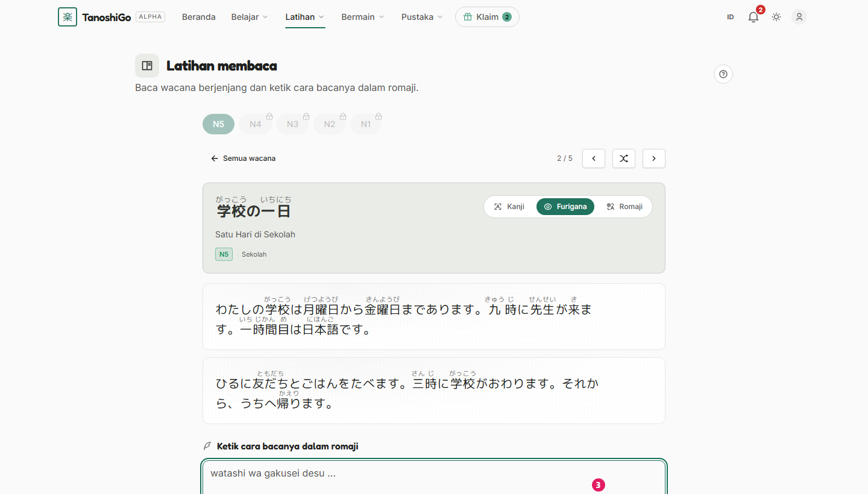Toggle the light/dark theme sun icon
Viewport: 868px width, 494px height.
(776, 17)
